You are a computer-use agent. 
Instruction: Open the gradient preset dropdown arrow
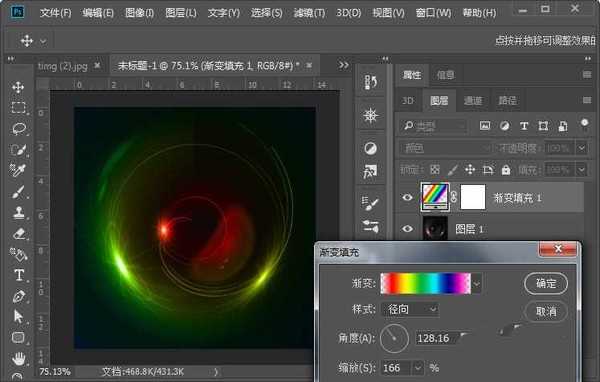point(476,284)
